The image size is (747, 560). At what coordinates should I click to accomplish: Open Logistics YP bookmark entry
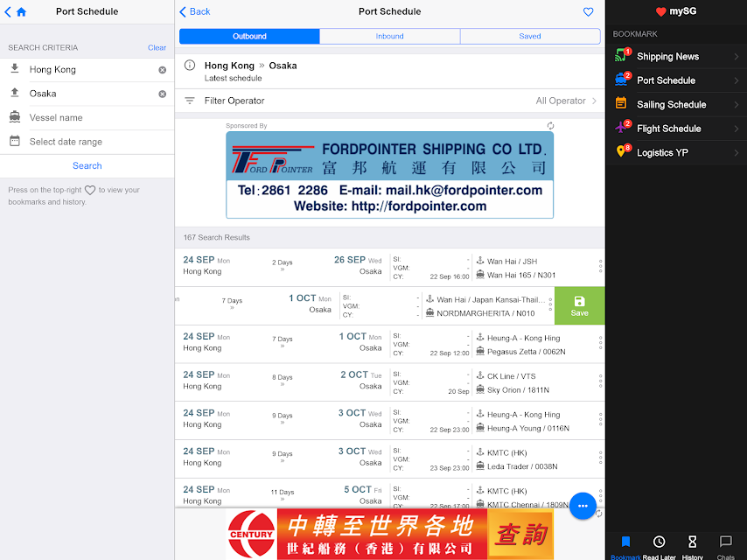pos(676,152)
